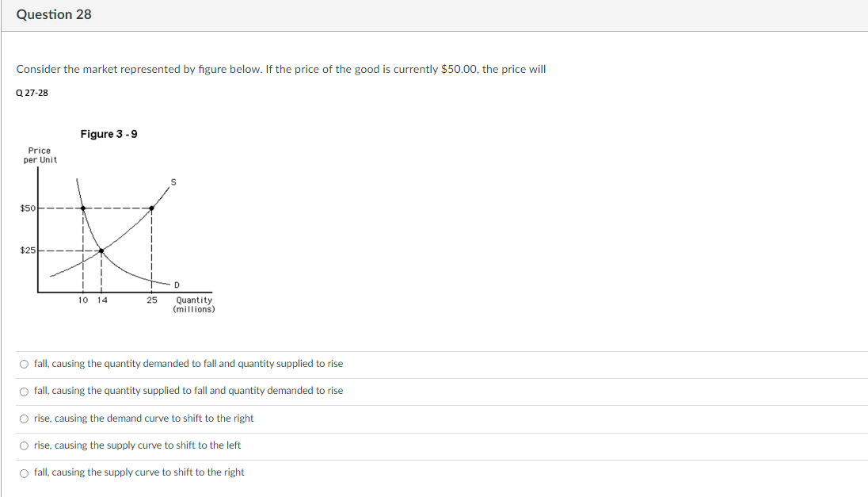The image size is (868, 497).
Task: Click the supply curve labeled S
Action: pos(173,180)
